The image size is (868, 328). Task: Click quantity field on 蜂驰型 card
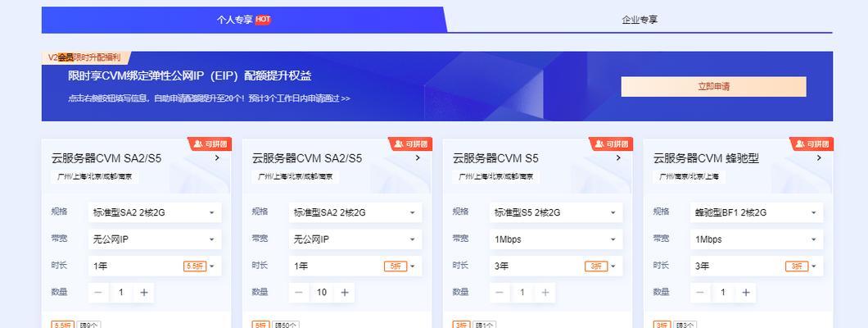[723, 293]
